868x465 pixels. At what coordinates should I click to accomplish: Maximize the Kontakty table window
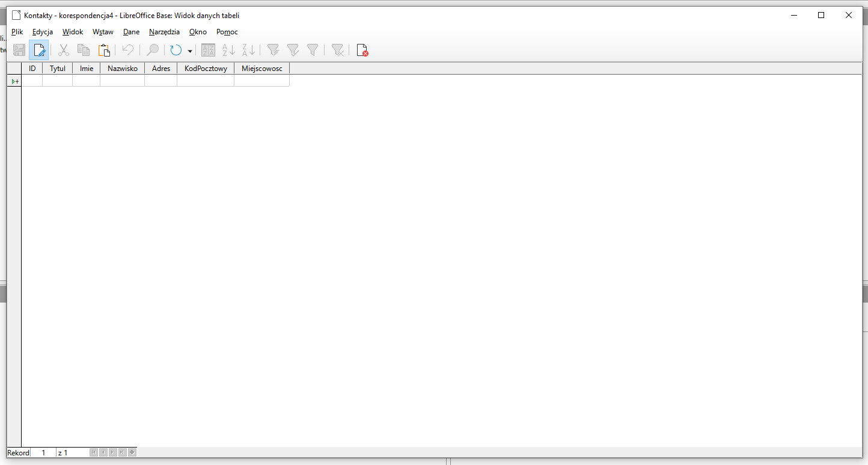point(821,15)
